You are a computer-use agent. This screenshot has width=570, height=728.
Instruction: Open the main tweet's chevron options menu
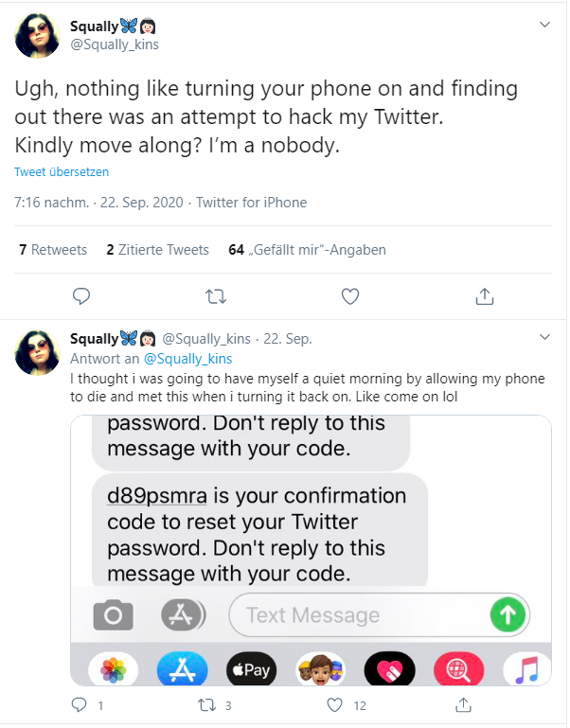[544, 25]
